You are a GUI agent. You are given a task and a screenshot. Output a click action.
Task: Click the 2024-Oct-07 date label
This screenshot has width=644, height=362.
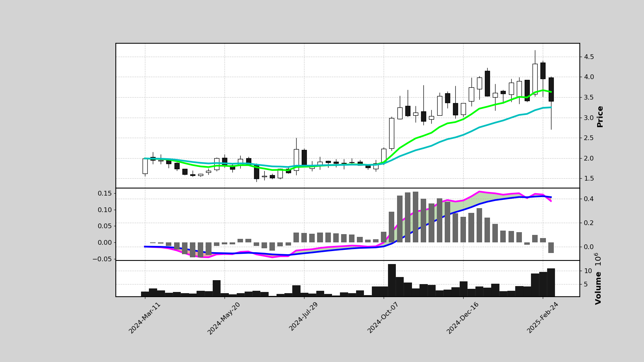pyautogui.click(x=383, y=318)
